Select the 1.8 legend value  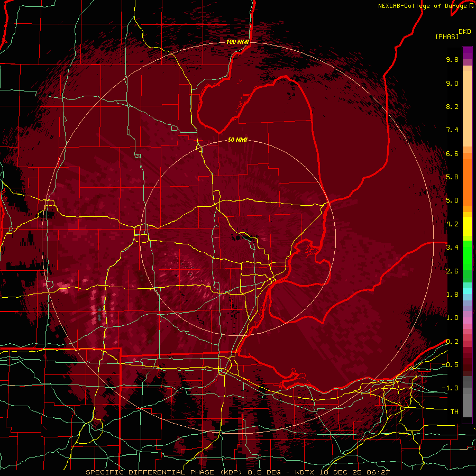(452, 295)
